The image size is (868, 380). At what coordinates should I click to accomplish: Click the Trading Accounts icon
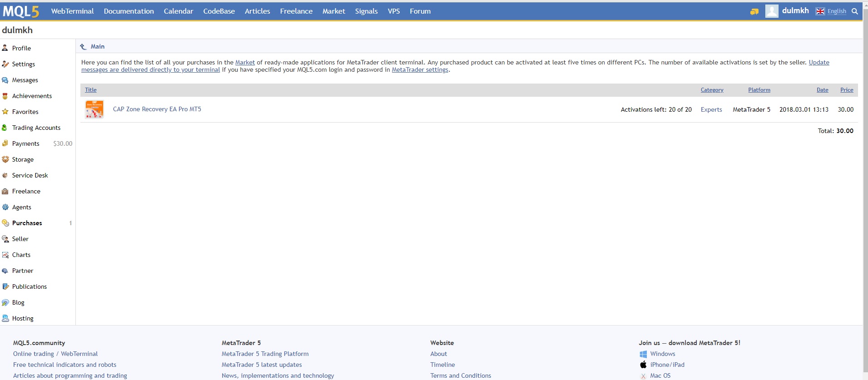click(x=5, y=128)
